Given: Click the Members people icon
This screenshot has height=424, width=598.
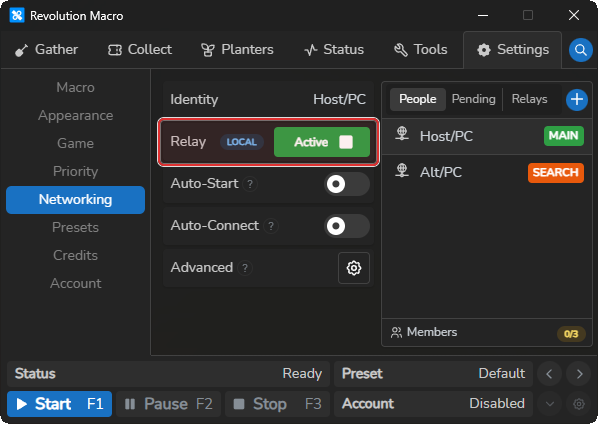Looking at the screenshot, I should [x=396, y=332].
